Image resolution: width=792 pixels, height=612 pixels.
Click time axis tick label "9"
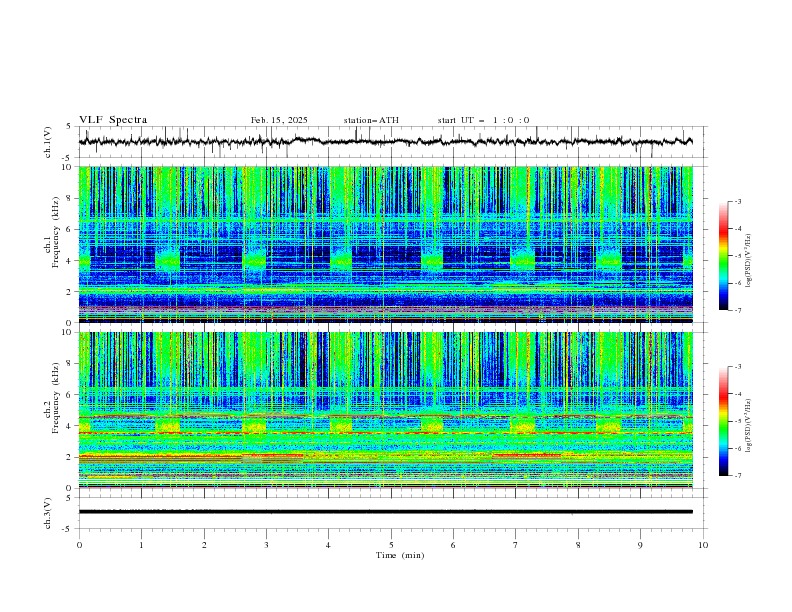click(640, 545)
